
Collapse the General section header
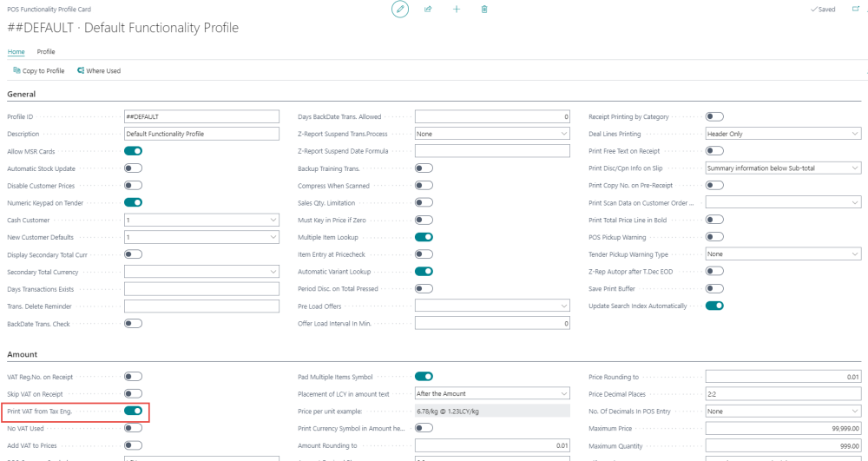click(22, 94)
